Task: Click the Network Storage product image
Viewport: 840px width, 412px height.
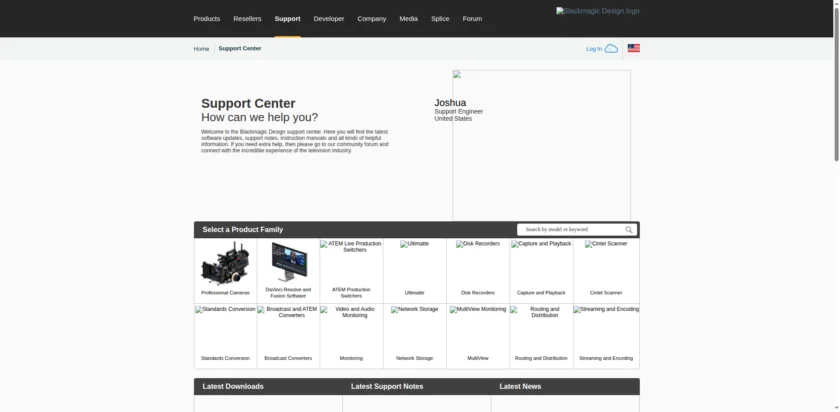Action: coord(414,309)
